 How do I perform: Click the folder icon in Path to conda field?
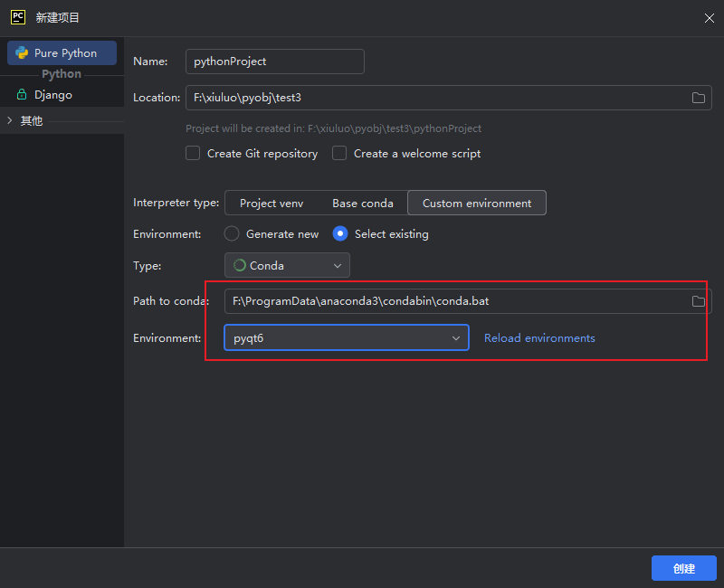[698, 301]
